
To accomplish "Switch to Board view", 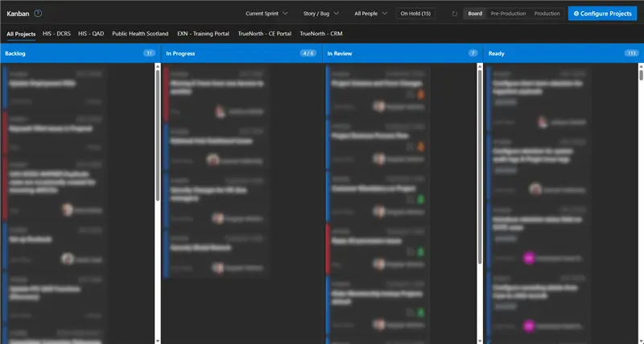I will coord(475,14).
